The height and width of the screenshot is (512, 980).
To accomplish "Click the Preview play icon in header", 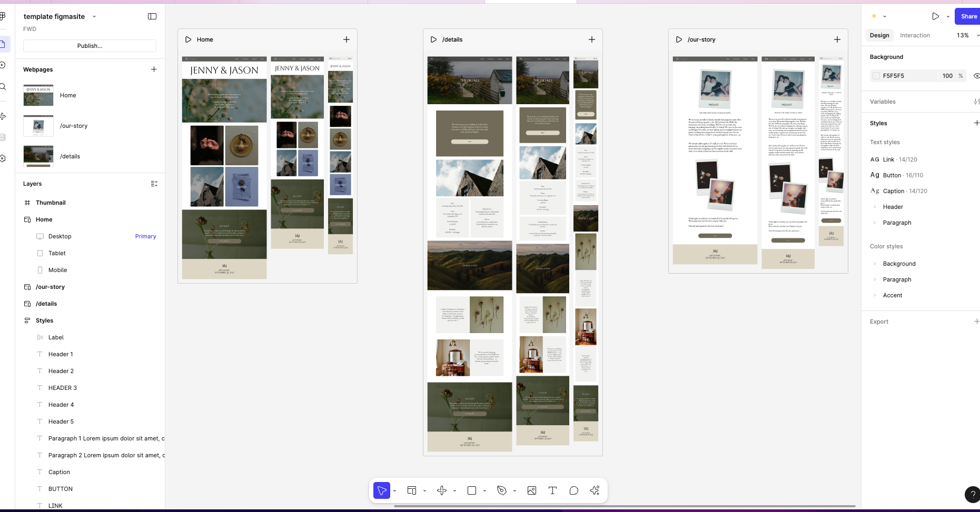I will (x=935, y=16).
